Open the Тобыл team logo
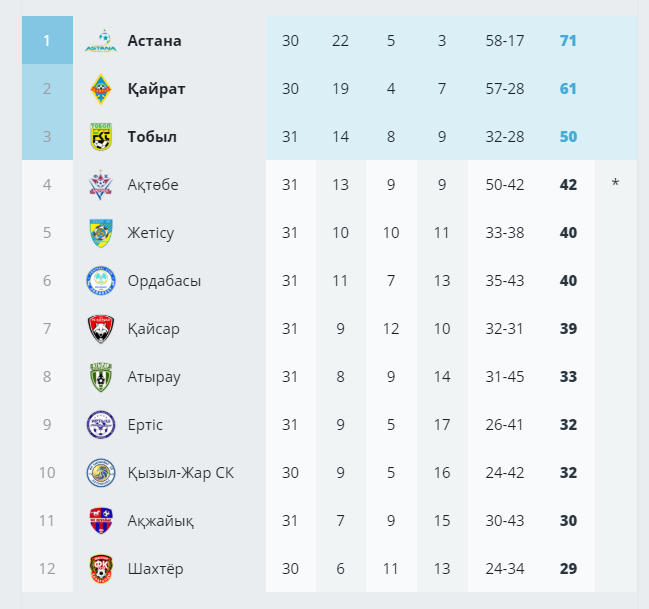Image resolution: width=649 pixels, height=609 pixels. (x=101, y=137)
